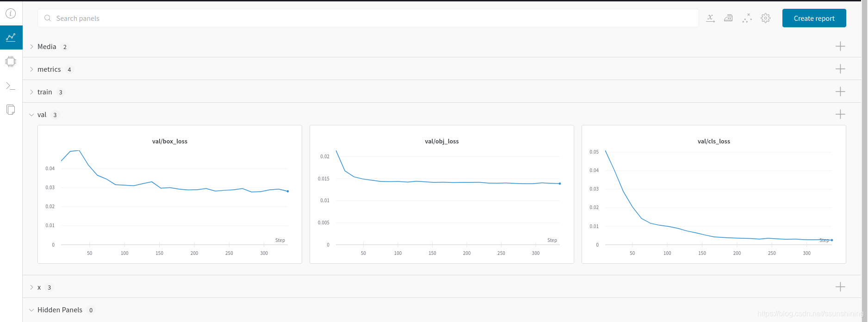Add a panel to the x section
The image size is (868, 322).
point(840,287)
